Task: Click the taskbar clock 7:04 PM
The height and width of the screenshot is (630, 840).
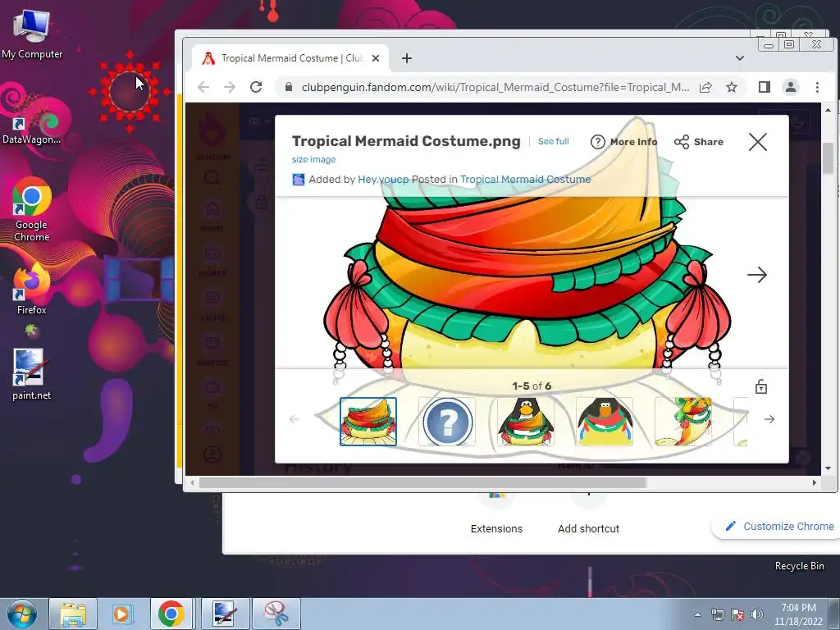Action: (x=798, y=614)
